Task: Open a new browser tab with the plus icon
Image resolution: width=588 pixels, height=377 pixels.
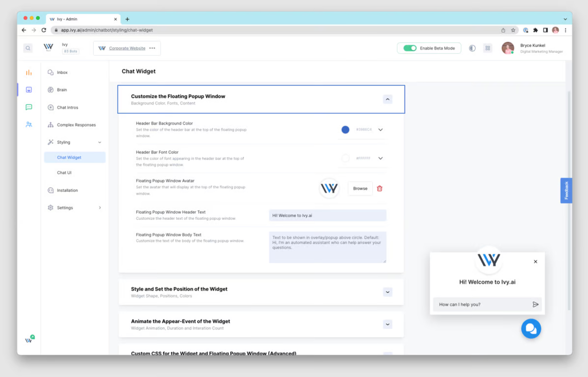Action: pos(127,19)
